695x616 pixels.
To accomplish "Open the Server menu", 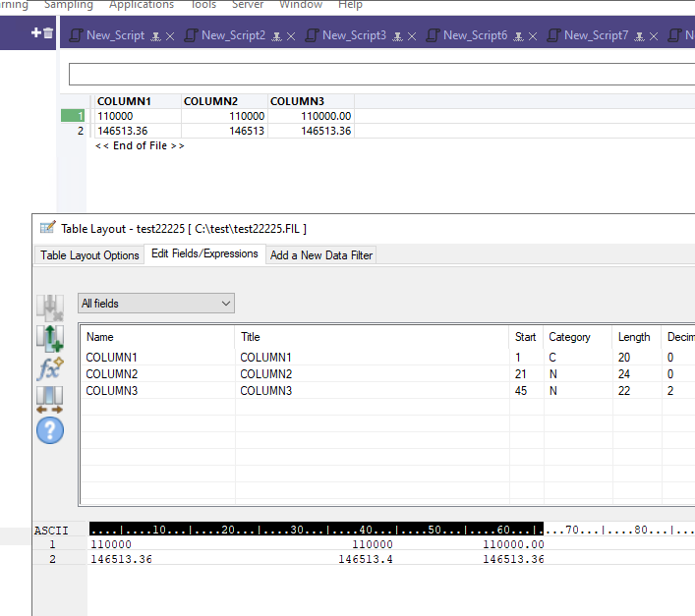I will pos(248,5).
